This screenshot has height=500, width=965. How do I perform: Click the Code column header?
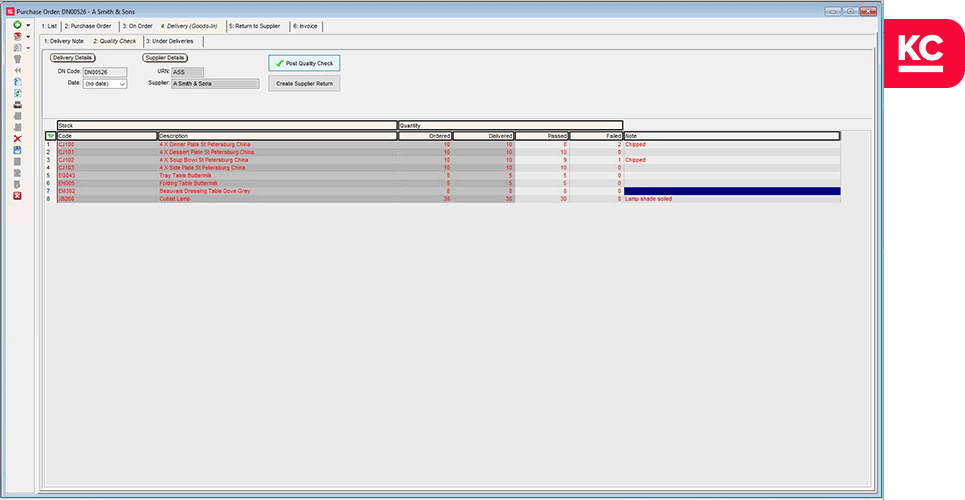coord(107,136)
